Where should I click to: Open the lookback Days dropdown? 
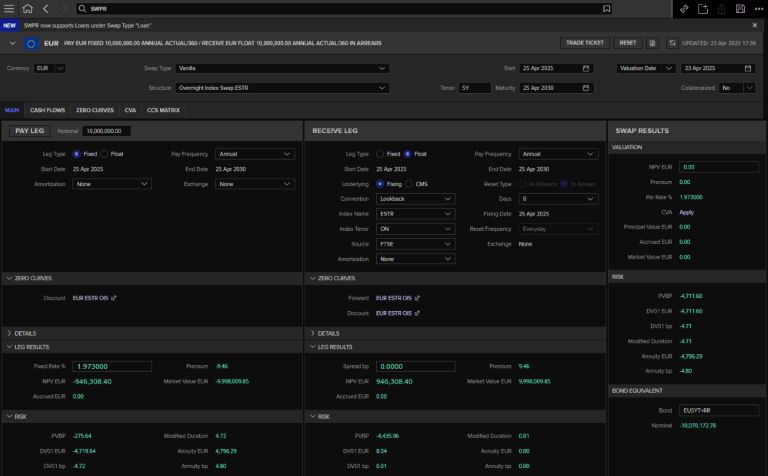pyautogui.click(x=558, y=199)
